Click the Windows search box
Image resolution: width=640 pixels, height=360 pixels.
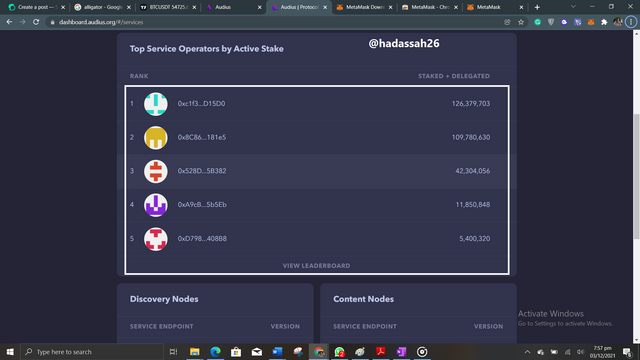pyautogui.click(x=92, y=351)
